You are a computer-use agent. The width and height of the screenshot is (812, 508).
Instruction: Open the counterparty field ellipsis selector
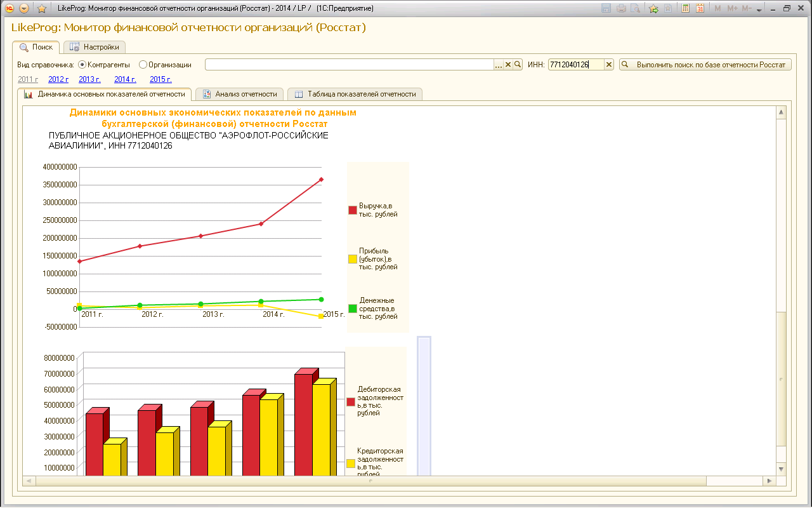click(499, 64)
